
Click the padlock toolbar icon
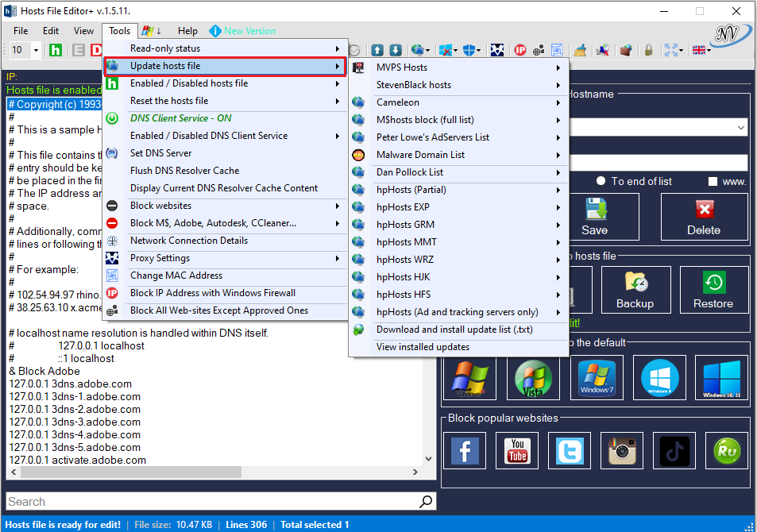[x=648, y=50]
